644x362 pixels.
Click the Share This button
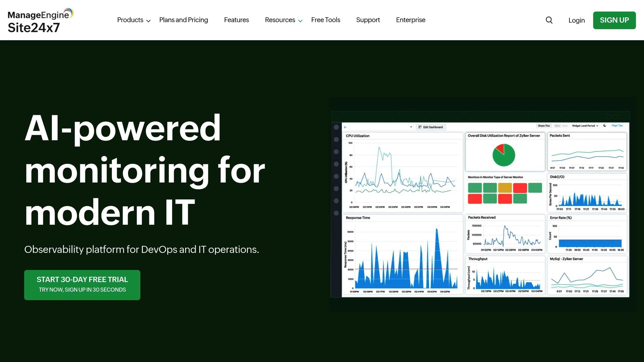point(544,125)
